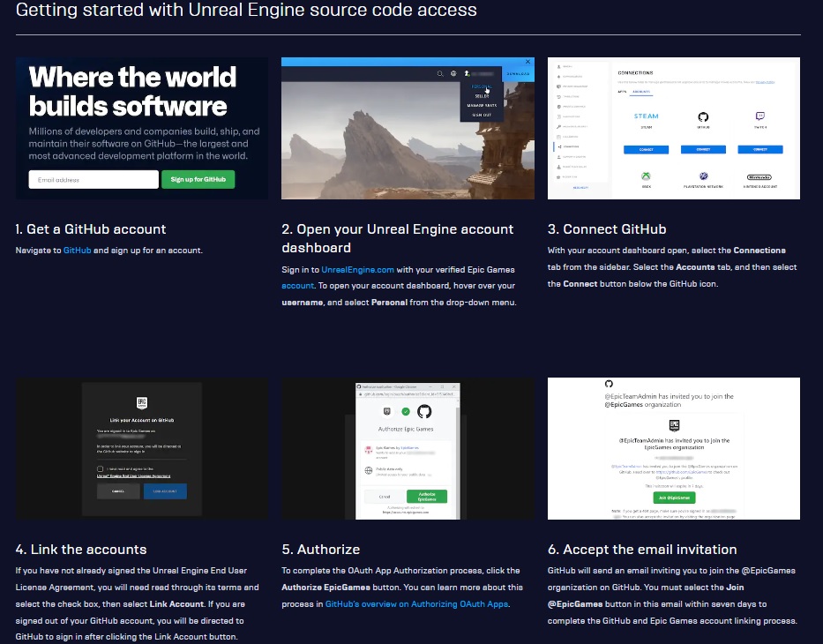Select Personal from the account drop-down menu
This screenshot has width=823, height=644.
482,86
